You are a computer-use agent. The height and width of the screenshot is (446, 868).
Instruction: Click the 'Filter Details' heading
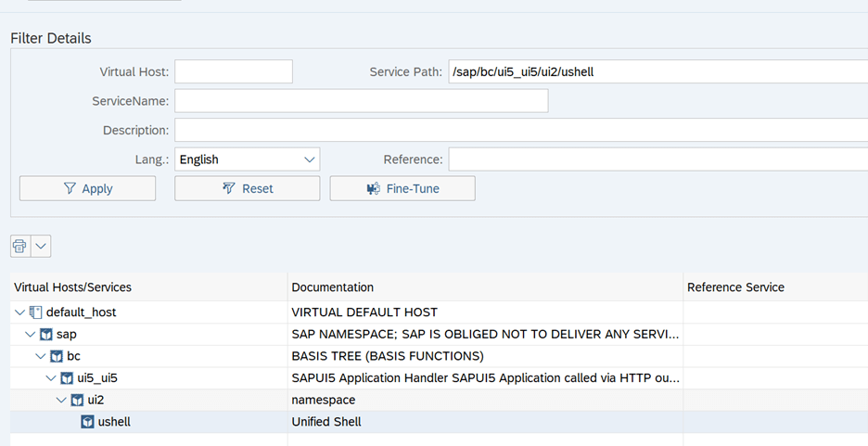point(51,38)
